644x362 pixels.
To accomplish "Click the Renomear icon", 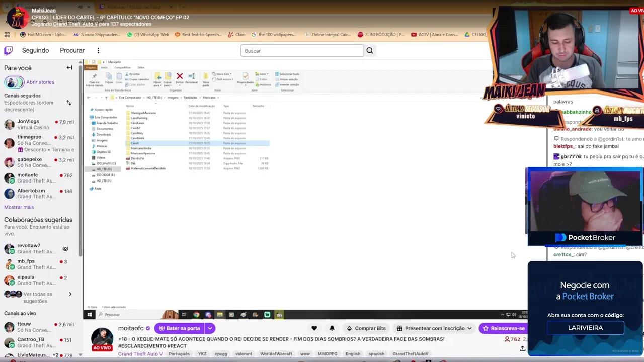I will click(x=192, y=76).
